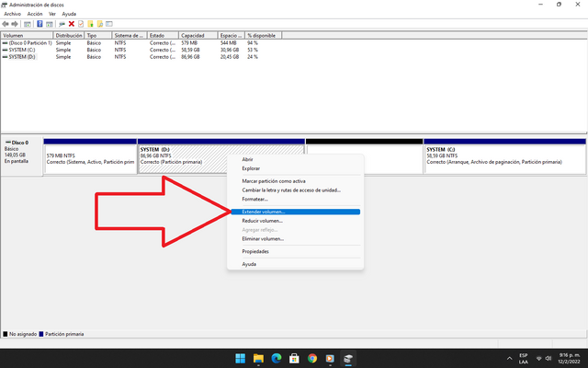Screen dimensions: 588x368
Task: Click the 20,45 GB free space cell
Action: coord(230,57)
